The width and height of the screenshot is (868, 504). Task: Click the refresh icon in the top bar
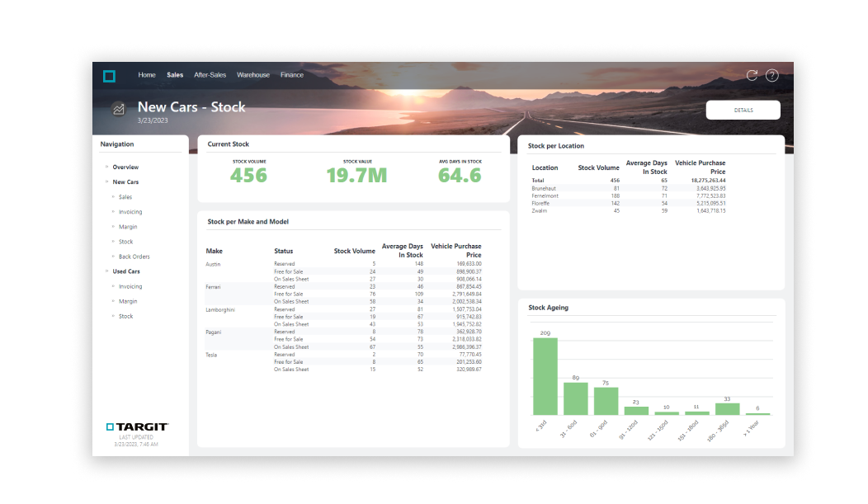[x=752, y=75]
